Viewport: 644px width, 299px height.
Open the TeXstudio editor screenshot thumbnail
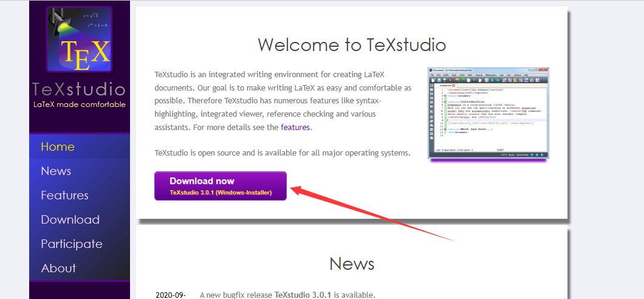(488, 114)
